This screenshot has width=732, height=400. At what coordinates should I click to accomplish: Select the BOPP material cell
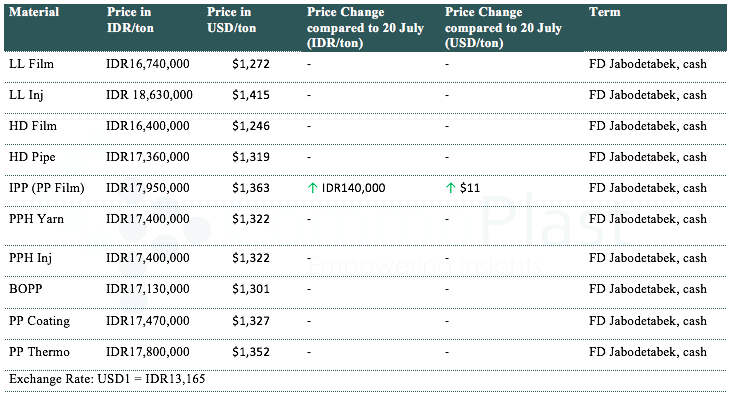tap(25, 290)
